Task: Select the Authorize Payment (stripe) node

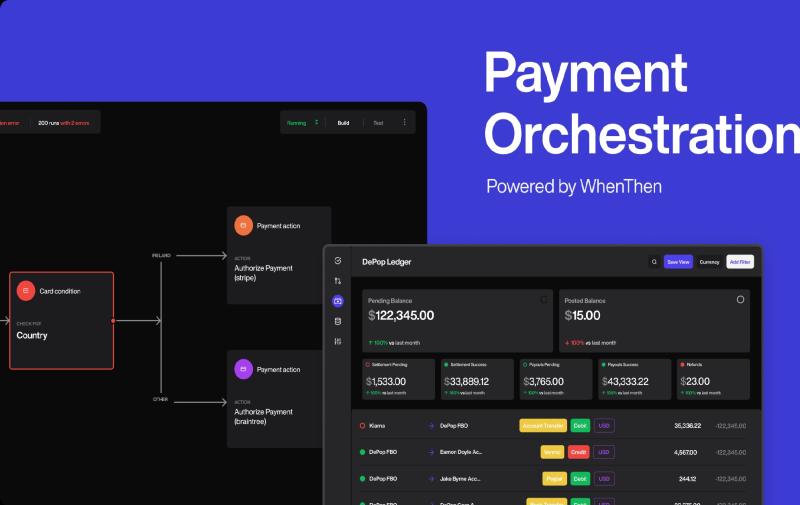Action: click(x=279, y=255)
